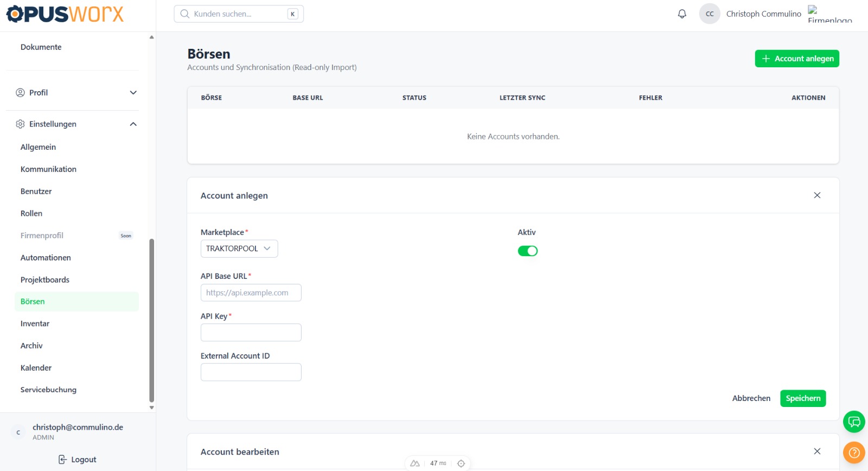Close the Account anlegen panel

tap(817, 195)
